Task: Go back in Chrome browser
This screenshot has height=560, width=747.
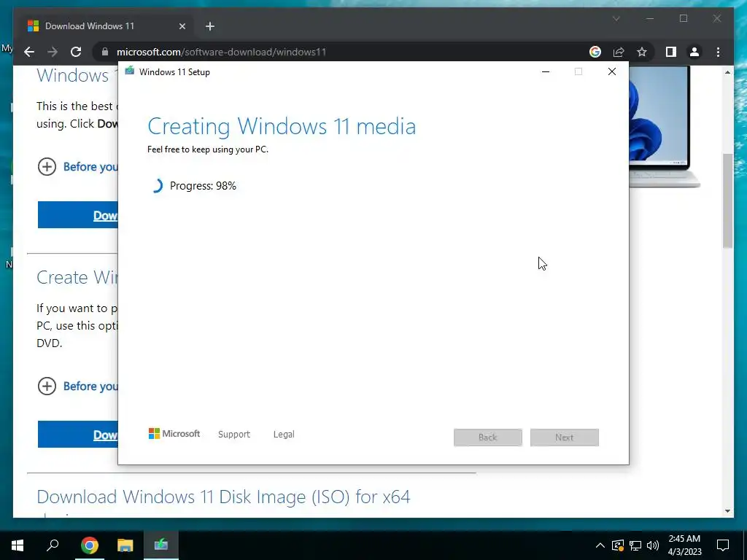Action: 29,52
